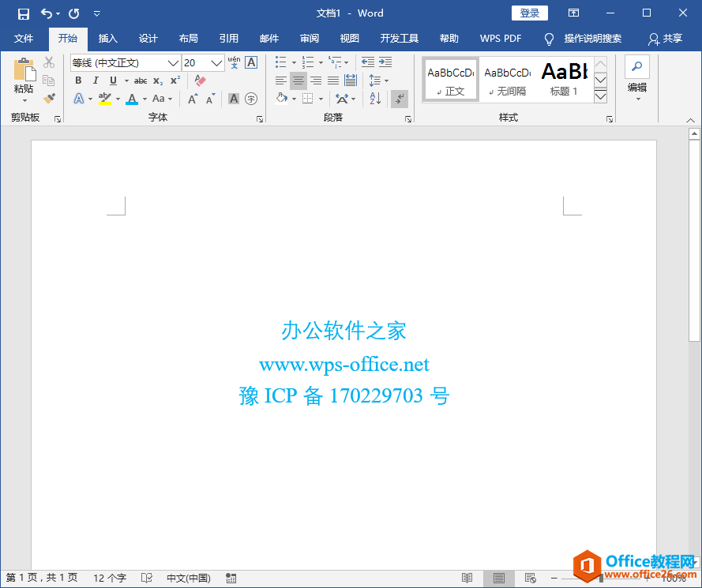Click the Character Border icon
The image size is (702, 588).
(251, 62)
